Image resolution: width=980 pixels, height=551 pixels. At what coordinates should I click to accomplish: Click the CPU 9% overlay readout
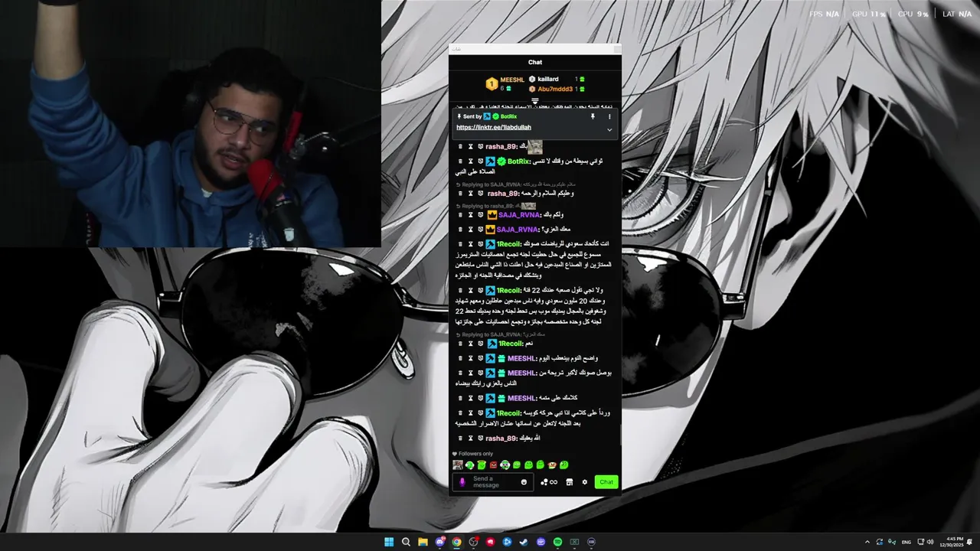click(x=913, y=14)
